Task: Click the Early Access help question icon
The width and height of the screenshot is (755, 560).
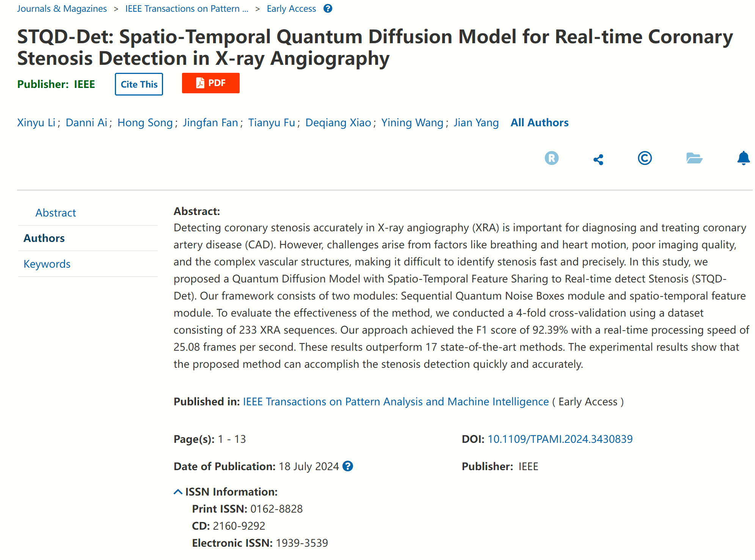Action: [x=328, y=8]
